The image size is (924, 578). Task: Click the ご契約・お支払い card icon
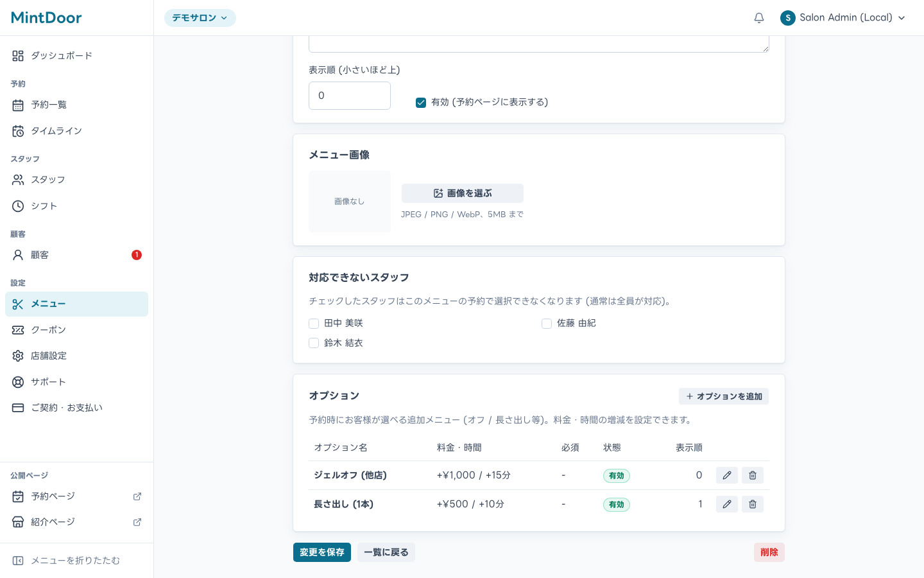point(18,408)
